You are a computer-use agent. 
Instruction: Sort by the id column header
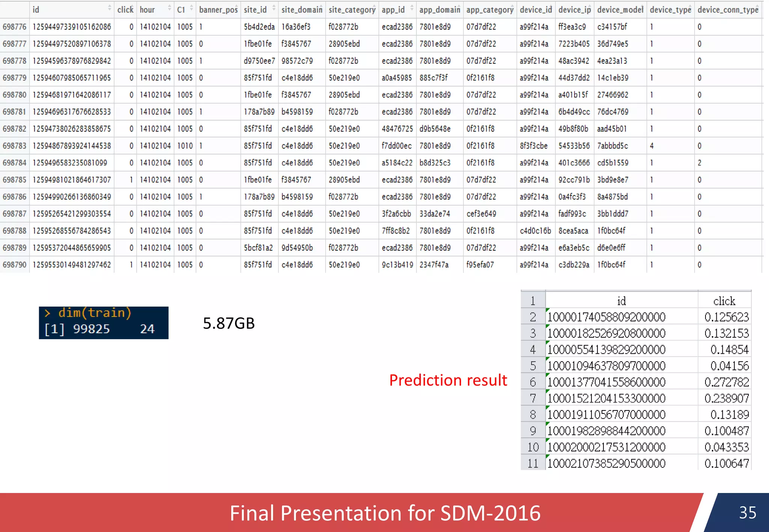pos(71,10)
